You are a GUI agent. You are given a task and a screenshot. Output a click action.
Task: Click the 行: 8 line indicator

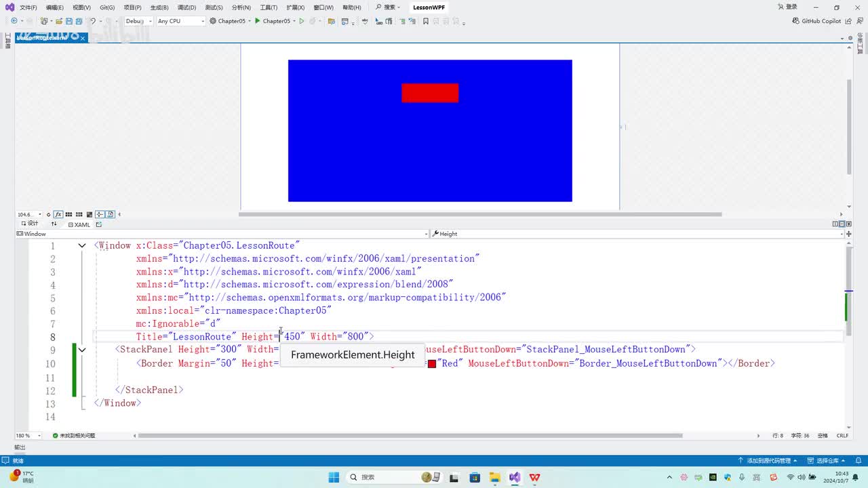pyautogui.click(x=778, y=436)
